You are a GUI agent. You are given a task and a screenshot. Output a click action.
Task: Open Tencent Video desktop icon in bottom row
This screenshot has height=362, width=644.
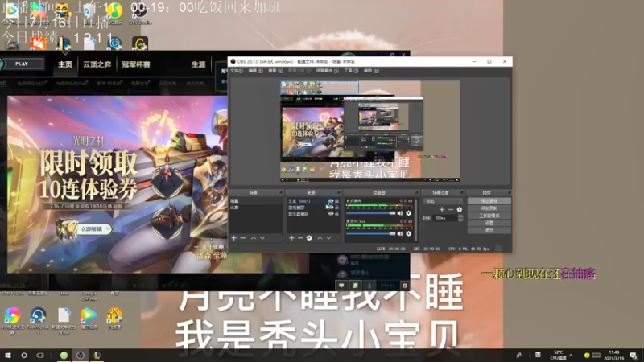click(x=89, y=318)
